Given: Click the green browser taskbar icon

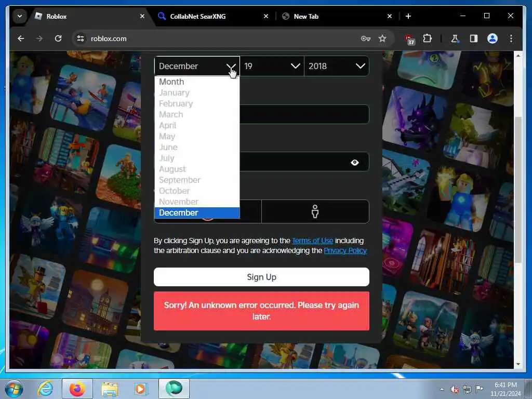Looking at the screenshot, I should (174, 389).
